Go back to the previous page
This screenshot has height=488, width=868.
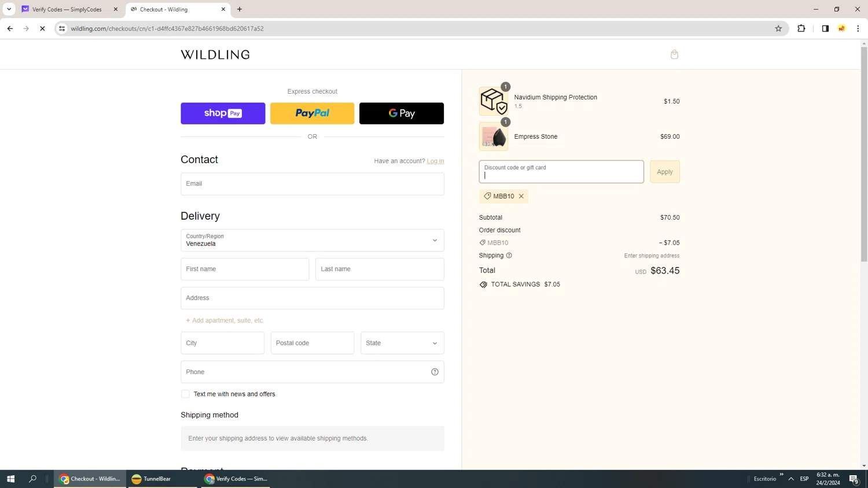(x=10, y=28)
